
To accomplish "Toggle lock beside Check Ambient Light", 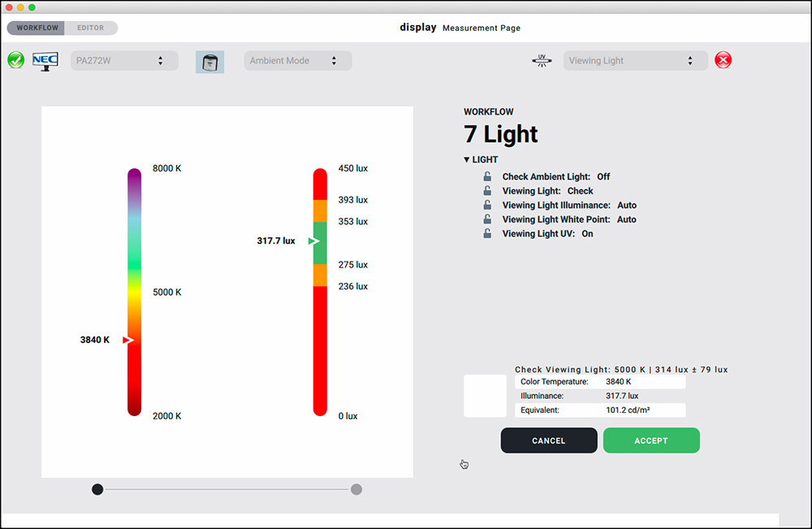I will pos(487,176).
